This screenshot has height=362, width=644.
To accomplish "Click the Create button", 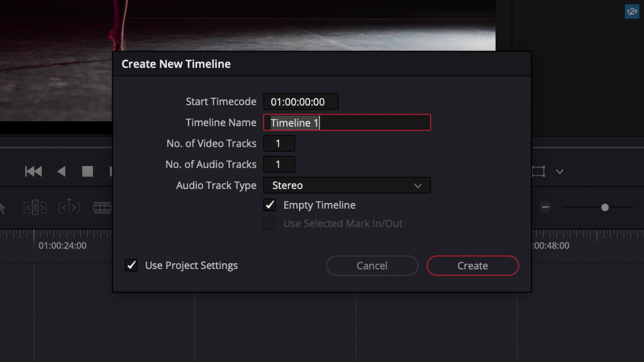I will click(x=472, y=266).
